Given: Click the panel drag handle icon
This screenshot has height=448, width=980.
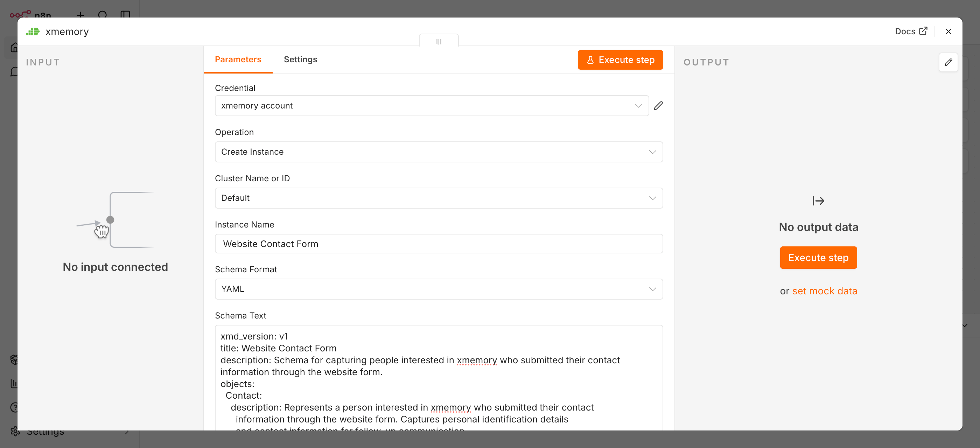Looking at the screenshot, I should 439,41.
